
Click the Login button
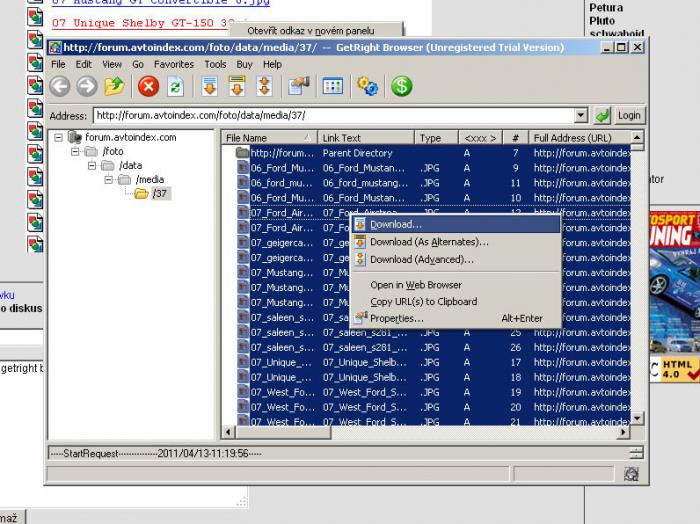click(629, 116)
